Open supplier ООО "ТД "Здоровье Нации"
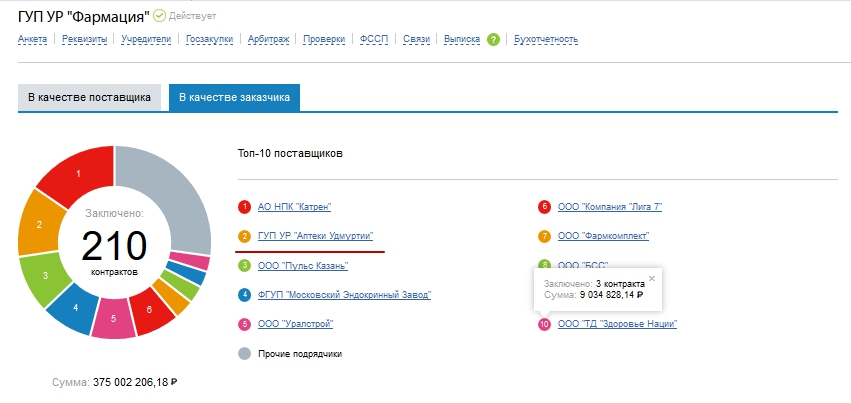The width and height of the screenshot is (851, 403). point(618,324)
